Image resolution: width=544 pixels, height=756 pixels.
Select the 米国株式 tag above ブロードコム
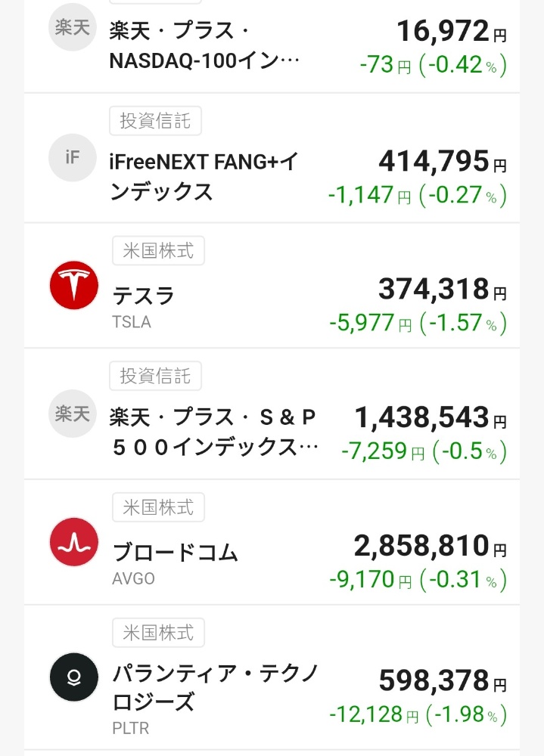pos(158,507)
